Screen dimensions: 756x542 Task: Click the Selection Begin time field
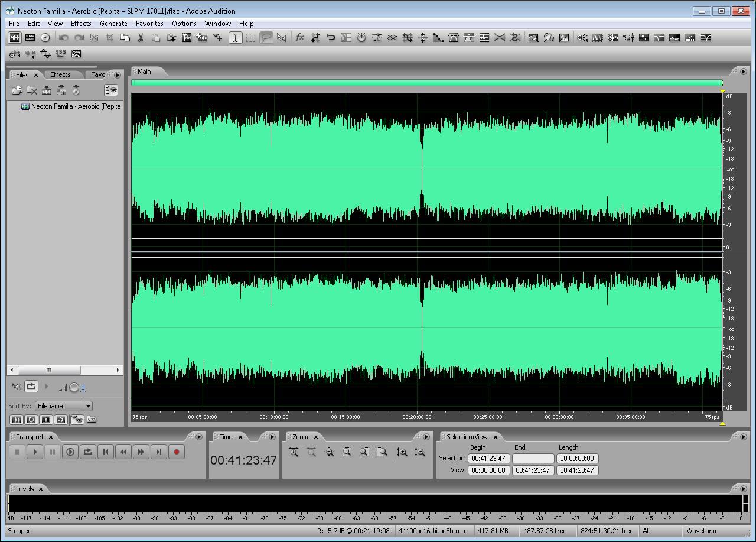pyautogui.click(x=488, y=459)
